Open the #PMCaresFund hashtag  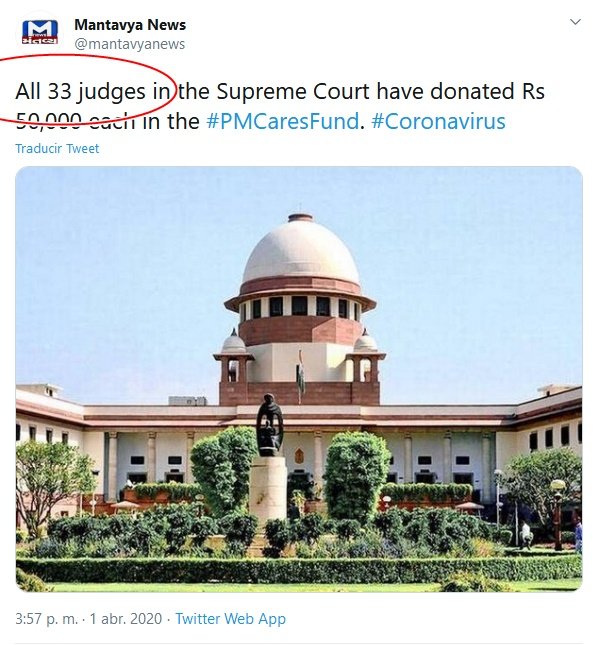(283, 121)
